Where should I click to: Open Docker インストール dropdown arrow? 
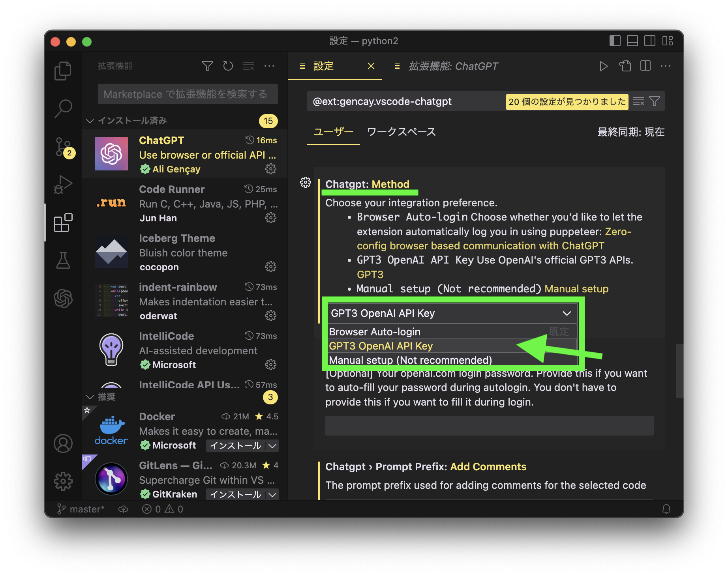click(272, 446)
